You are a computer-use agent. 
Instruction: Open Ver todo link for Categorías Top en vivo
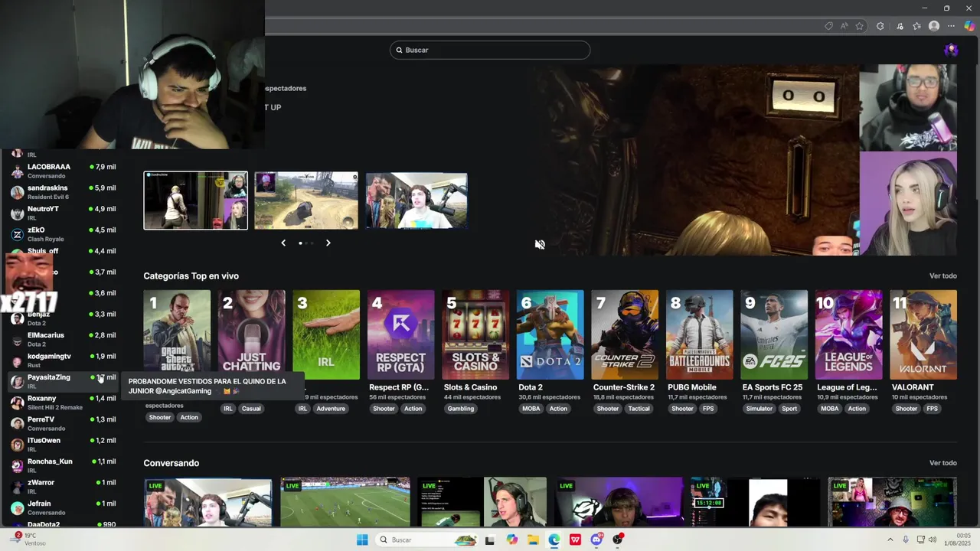943,275
